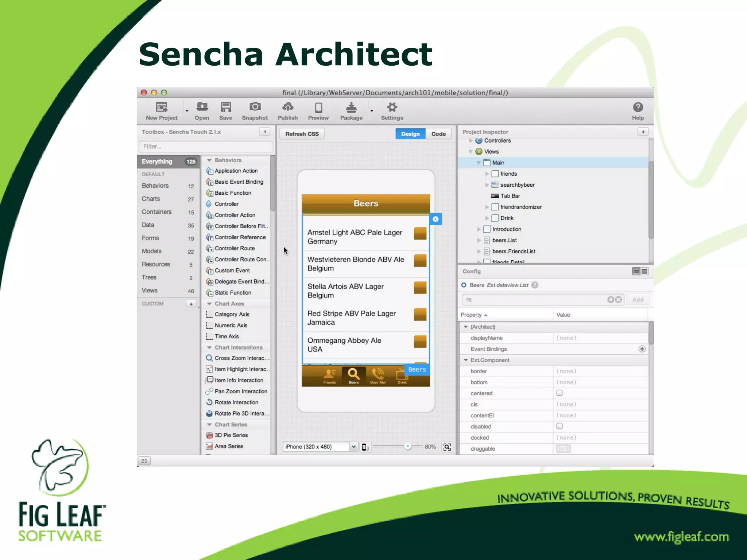Add an Event Binding with plus icon

pyautogui.click(x=642, y=349)
